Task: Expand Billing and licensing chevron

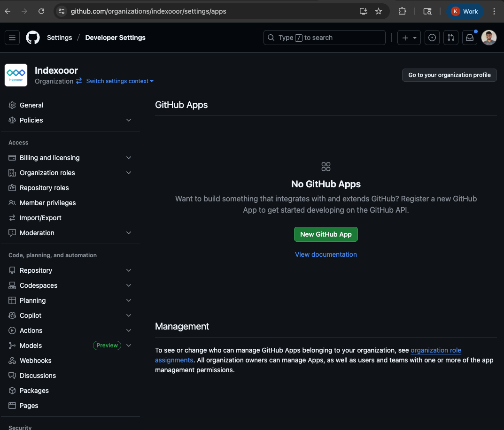Action: [129, 158]
